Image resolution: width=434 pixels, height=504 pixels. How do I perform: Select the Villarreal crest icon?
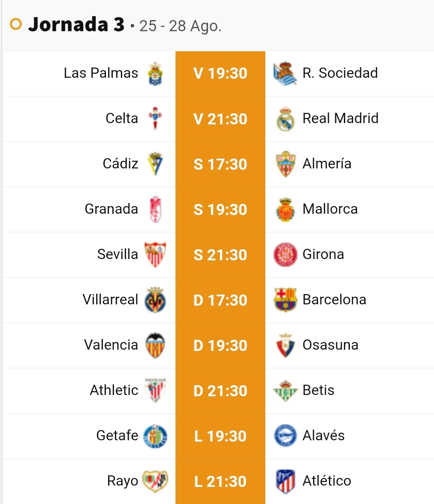tap(155, 300)
